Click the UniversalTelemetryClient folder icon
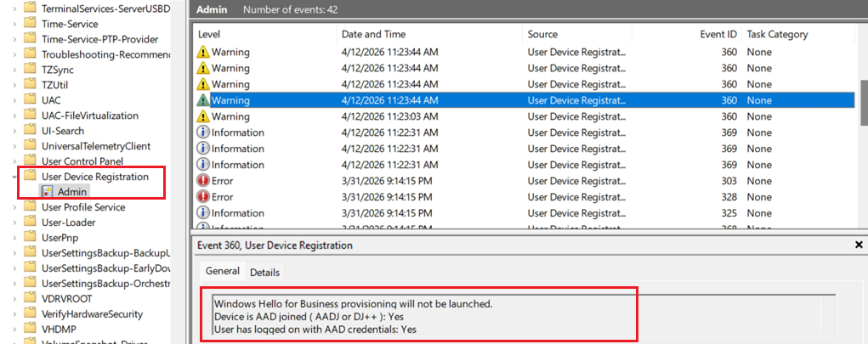868x344 pixels. [31, 146]
